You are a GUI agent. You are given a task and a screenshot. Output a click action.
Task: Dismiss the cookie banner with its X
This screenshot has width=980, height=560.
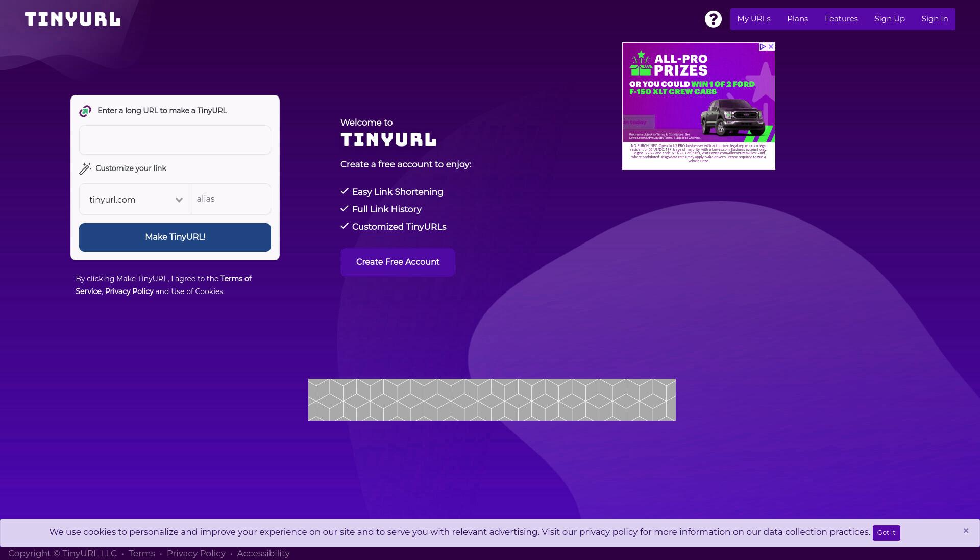(966, 531)
